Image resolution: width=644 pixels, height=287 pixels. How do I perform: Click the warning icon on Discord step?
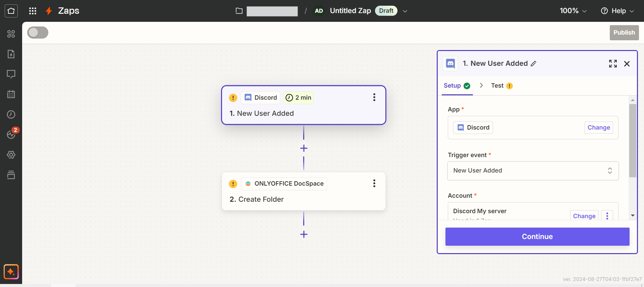[x=233, y=98]
